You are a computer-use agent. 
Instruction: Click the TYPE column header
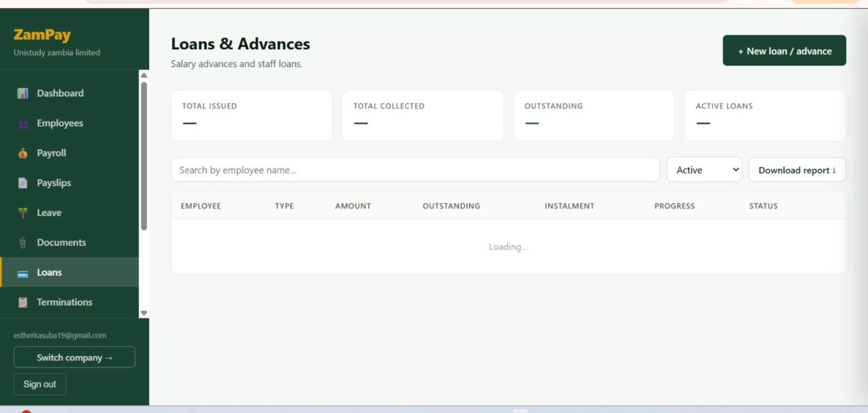[284, 206]
